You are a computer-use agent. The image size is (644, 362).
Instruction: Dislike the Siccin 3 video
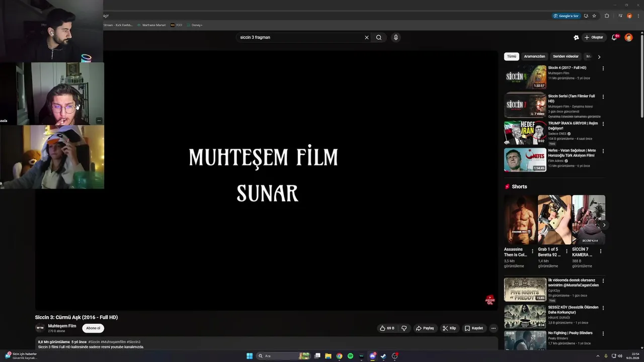pos(404,328)
